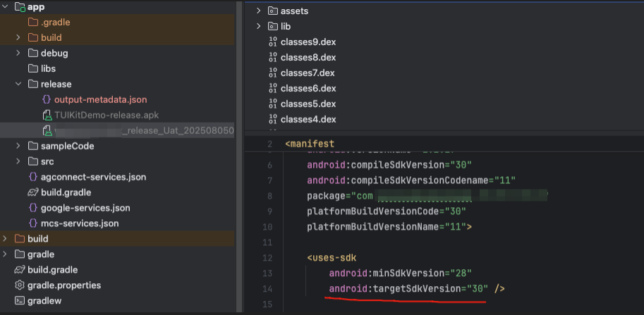Click the TUIKitDemo-release.apk file icon

[47, 115]
